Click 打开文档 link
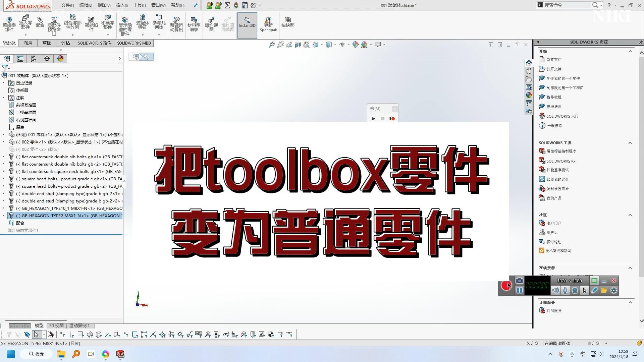This screenshot has width=644, height=362. [554, 69]
